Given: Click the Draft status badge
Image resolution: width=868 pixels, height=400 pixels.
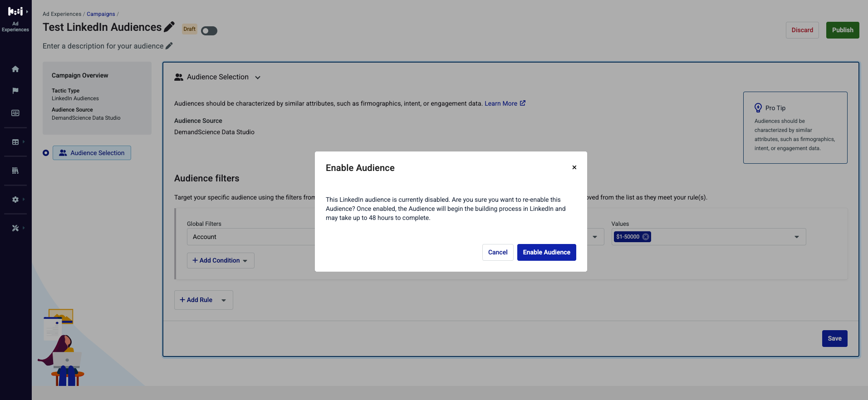Looking at the screenshot, I should click(190, 29).
